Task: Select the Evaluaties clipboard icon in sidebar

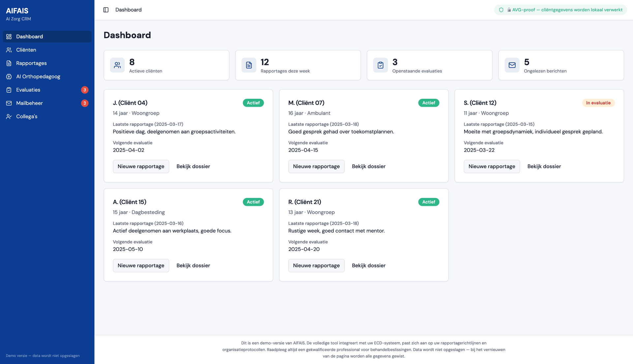Action: pyautogui.click(x=9, y=90)
